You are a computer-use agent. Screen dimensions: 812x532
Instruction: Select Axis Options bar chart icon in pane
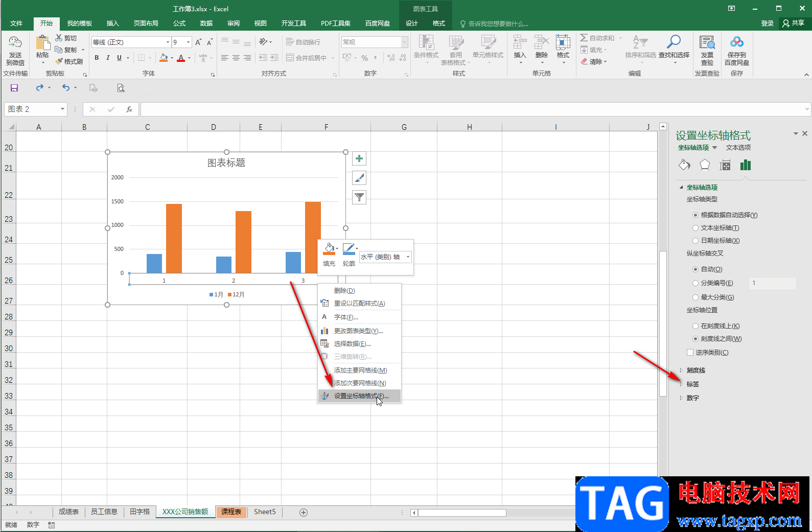pyautogui.click(x=746, y=165)
